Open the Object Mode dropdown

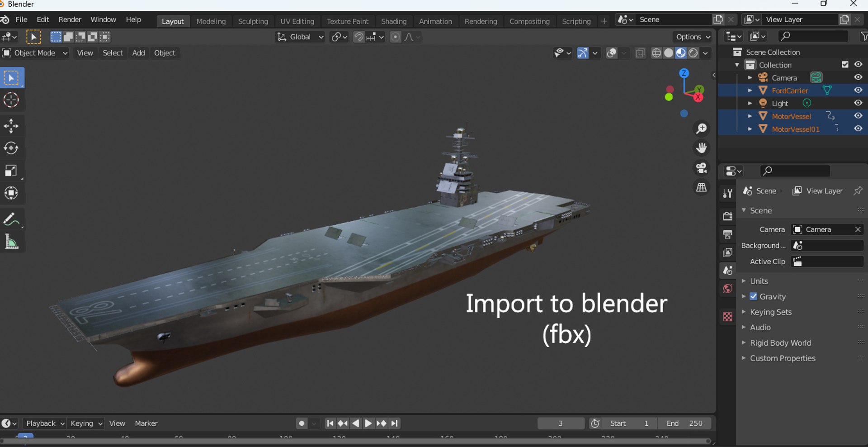[35, 53]
